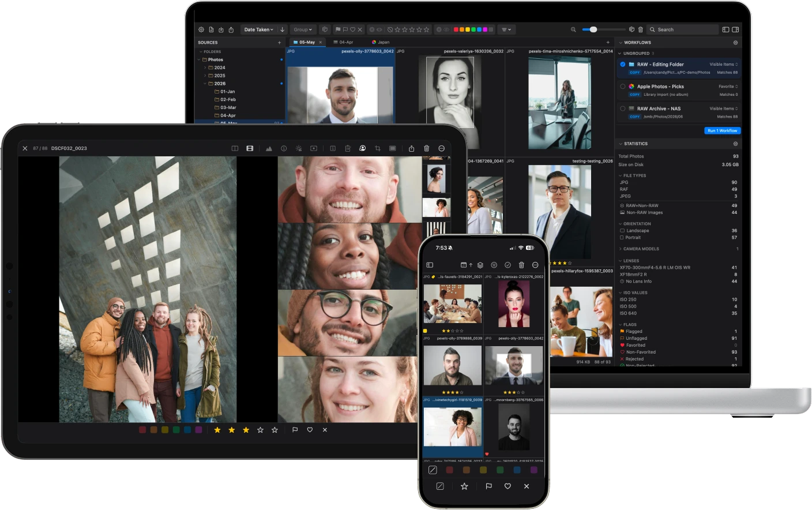
Task: Select red color label in Mac toolbar
Action: point(456,29)
